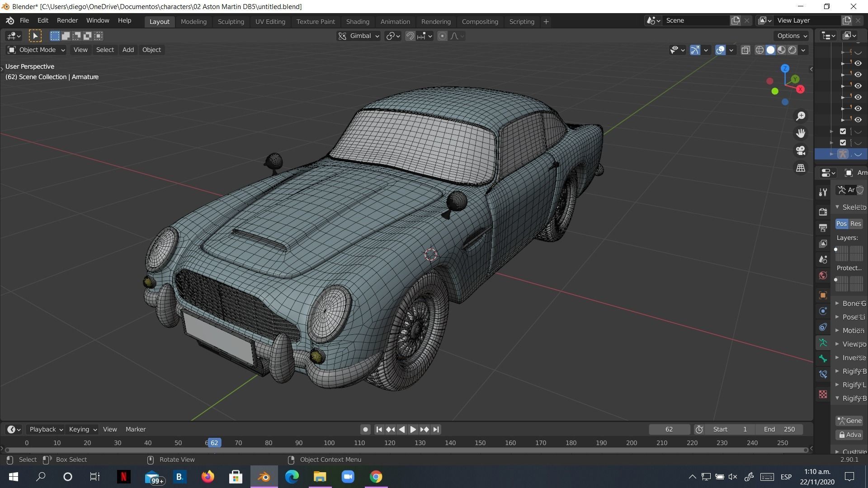
Task: Activate the hand pan view icon
Action: (801, 133)
